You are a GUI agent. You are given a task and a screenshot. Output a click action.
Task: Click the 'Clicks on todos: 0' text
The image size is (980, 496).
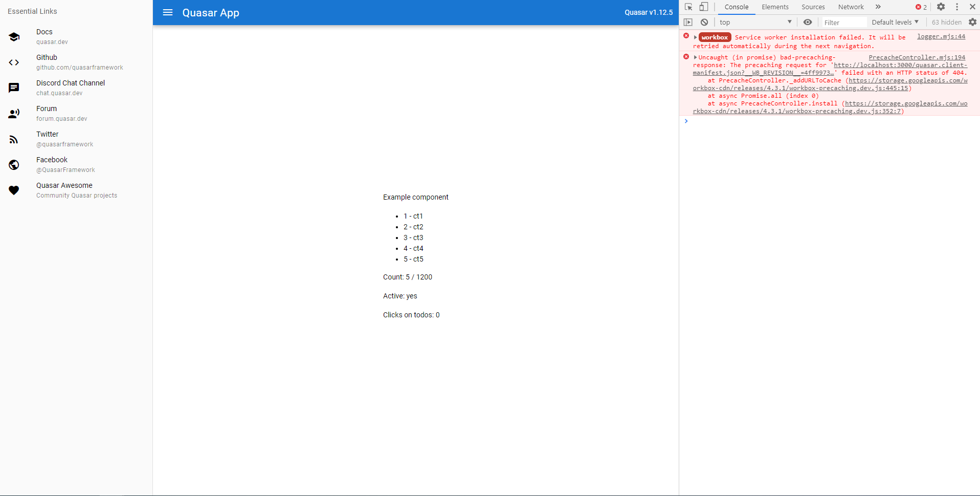pos(411,315)
